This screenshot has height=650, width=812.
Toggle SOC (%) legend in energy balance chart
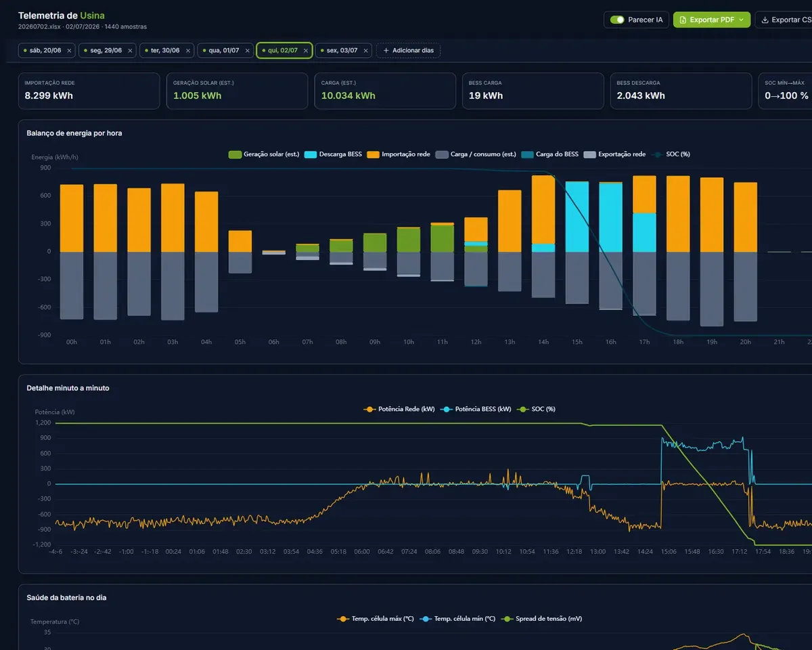point(671,154)
